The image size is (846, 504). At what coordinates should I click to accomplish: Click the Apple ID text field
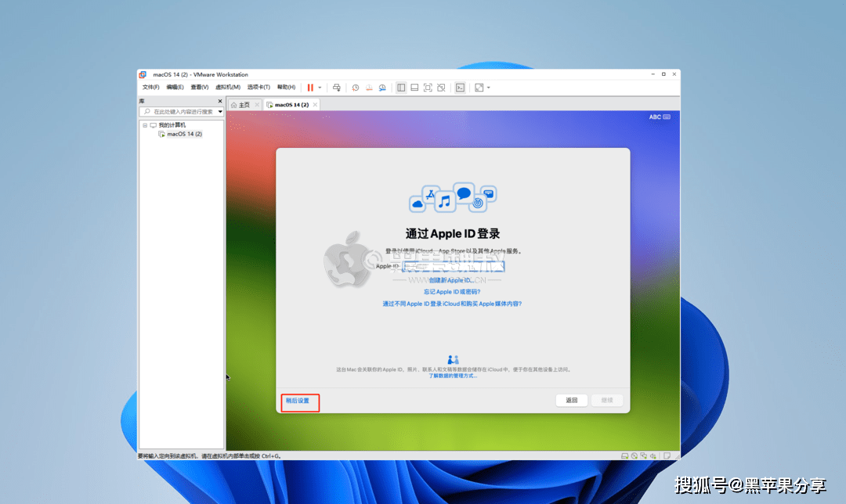pyautogui.click(x=454, y=266)
